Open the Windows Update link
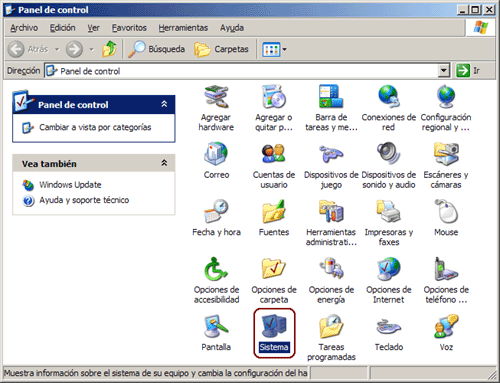500x383 pixels. pos(70,185)
